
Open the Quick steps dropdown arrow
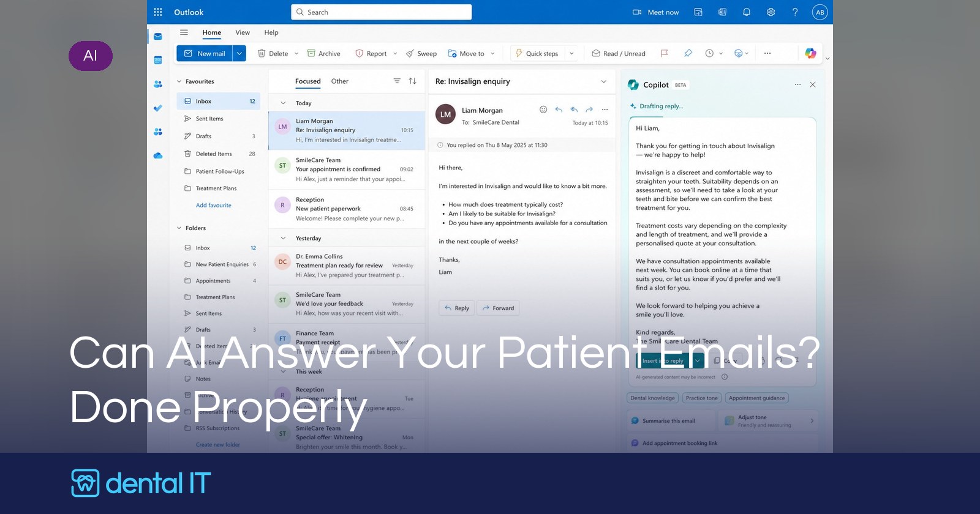(x=571, y=54)
